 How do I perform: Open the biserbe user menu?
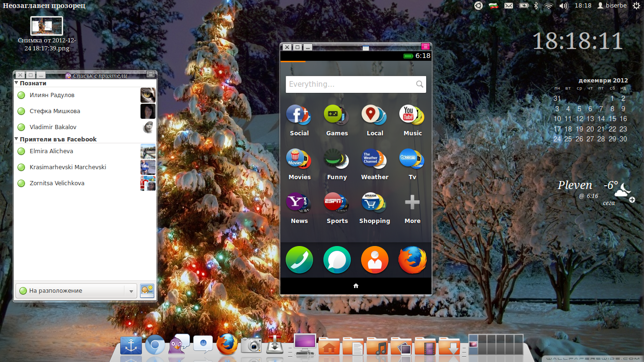click(x=612, y=6)
